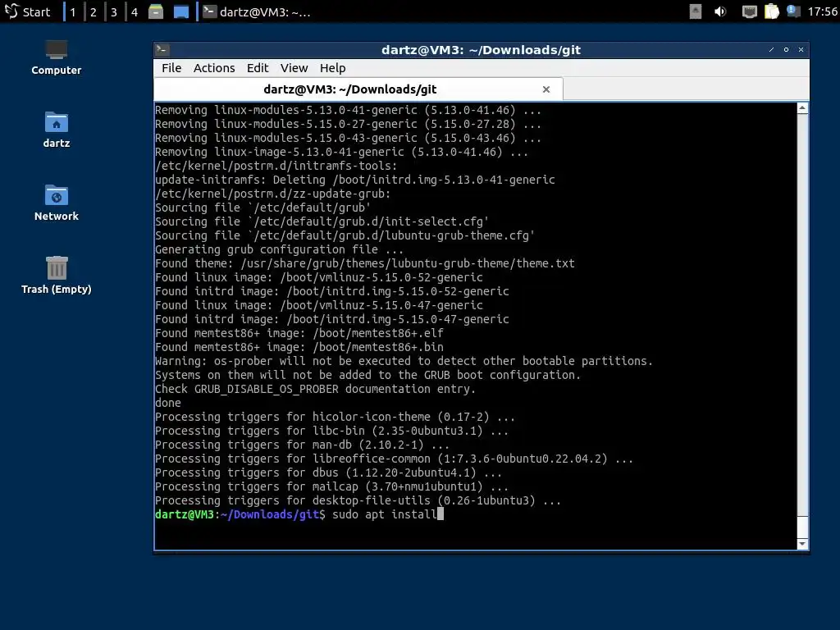Maximize the terminal window
840x630 pixels.
click(x=787, y=50)
